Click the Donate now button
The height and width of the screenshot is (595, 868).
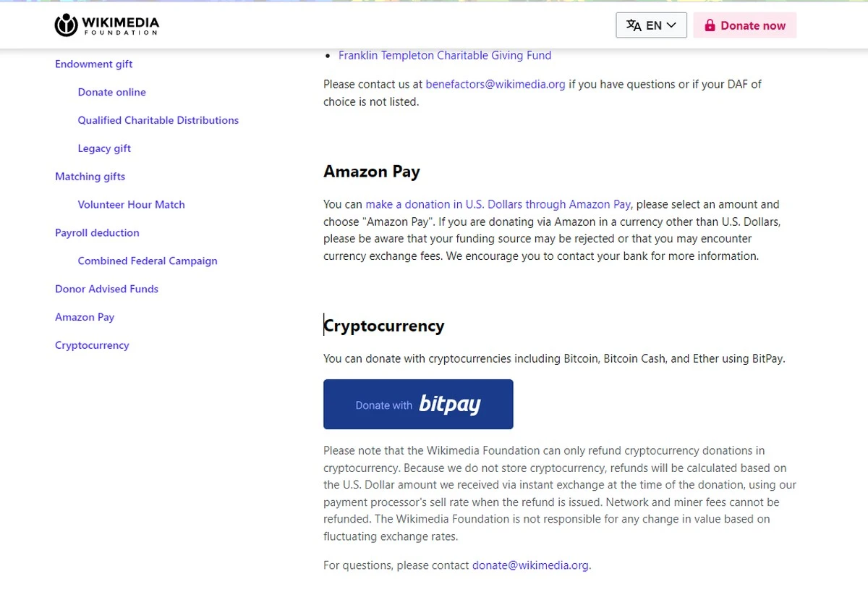(744, 25)
